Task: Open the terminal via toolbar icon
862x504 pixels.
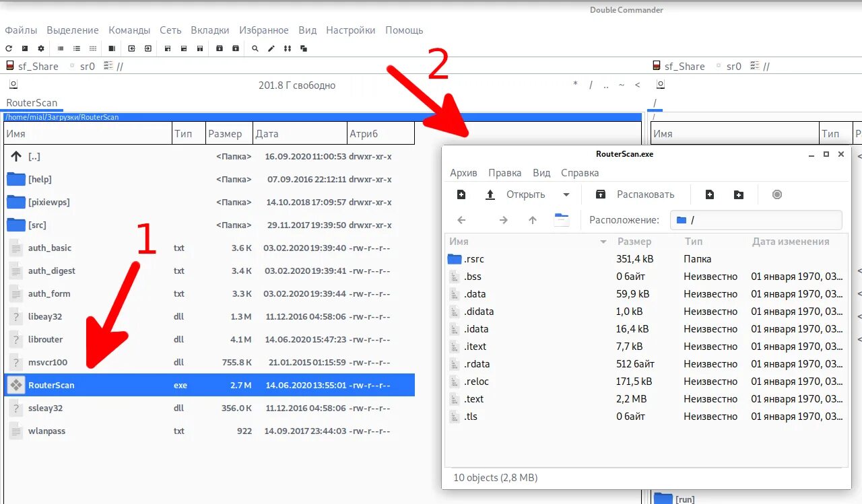Action: (25, 48)
